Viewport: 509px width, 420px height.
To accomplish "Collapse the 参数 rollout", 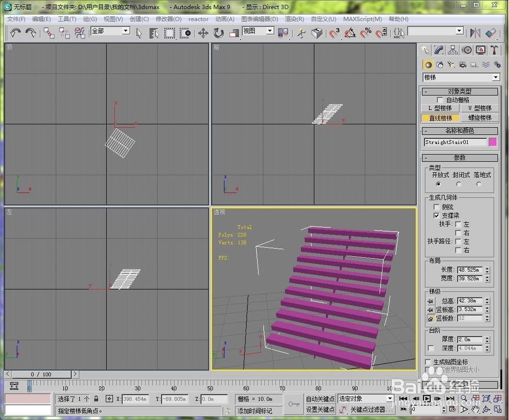I will [460, 158].
